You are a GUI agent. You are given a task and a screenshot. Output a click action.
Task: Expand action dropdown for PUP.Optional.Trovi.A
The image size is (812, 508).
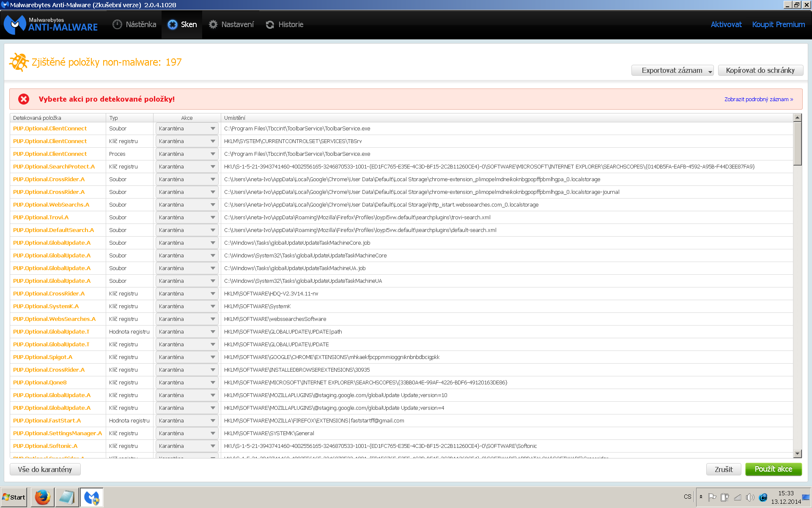pos(213,218)
